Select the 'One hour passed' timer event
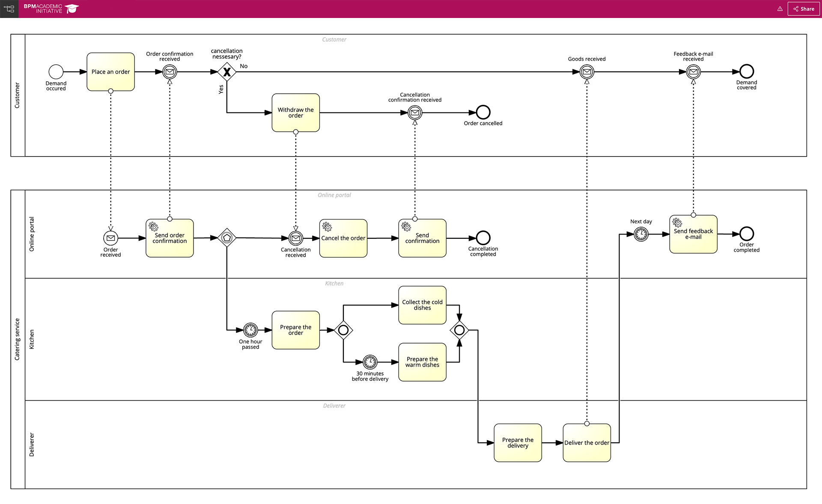 point(250,330)
